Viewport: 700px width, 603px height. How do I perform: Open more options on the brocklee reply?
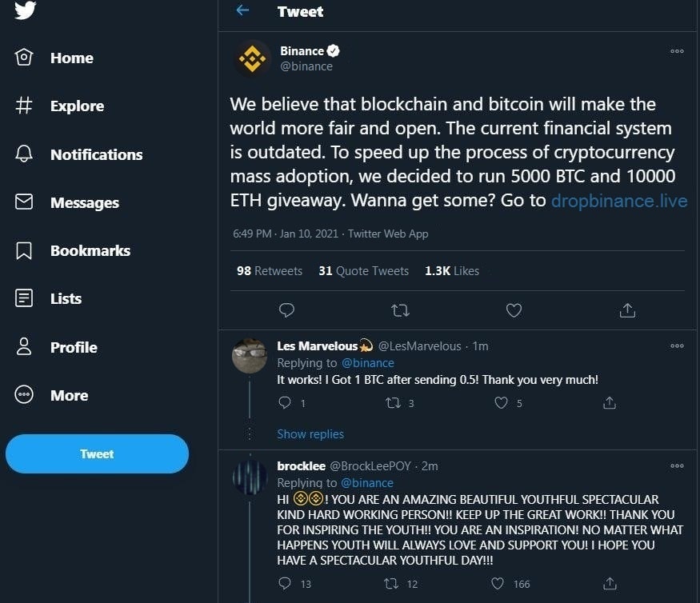677,466
